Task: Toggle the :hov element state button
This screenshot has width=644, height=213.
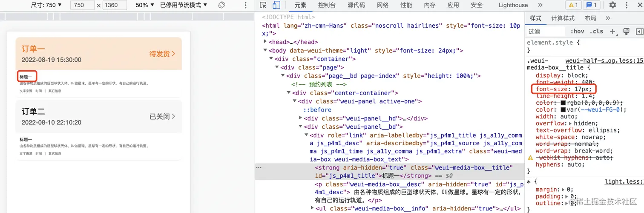Action: pos(578,31)
